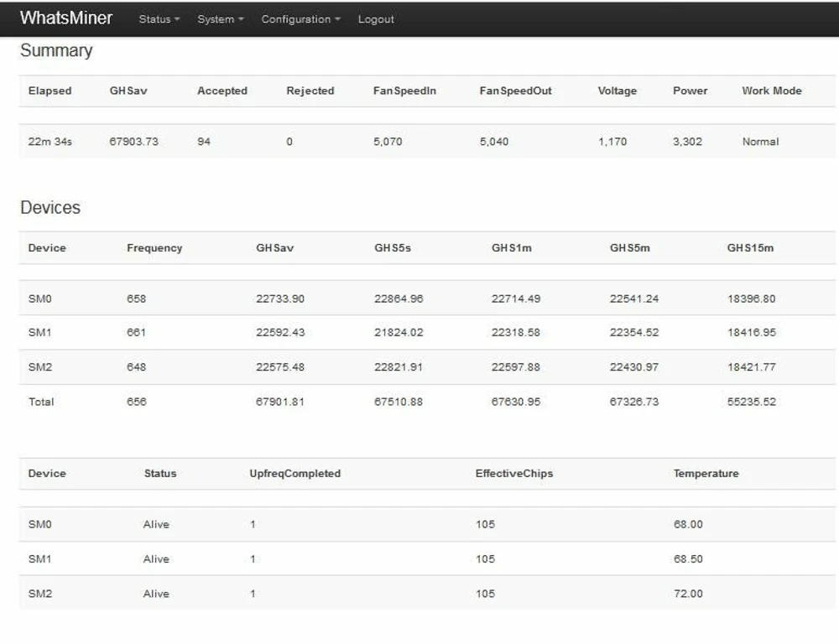Select SM1 GHS5s value 21824.02
Viewport: 839px width, 644px height.
coord(399,333)
